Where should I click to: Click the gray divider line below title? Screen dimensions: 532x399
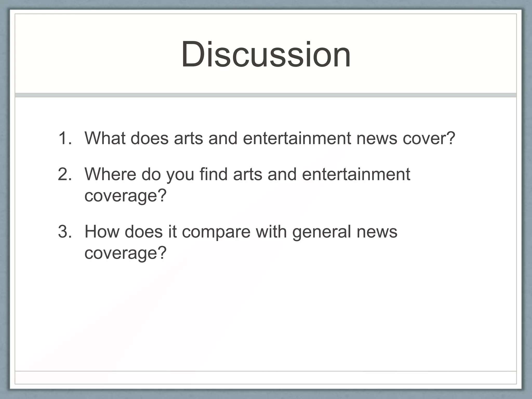pos(266,95)
